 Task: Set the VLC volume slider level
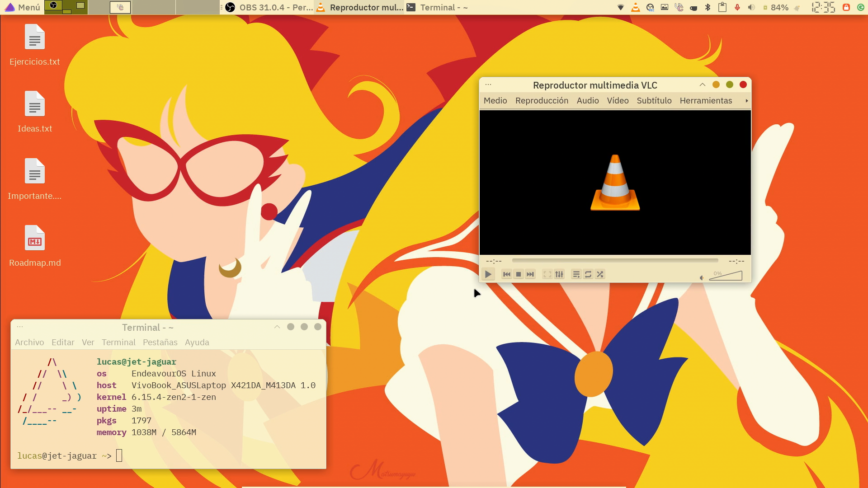pos(726,276)
